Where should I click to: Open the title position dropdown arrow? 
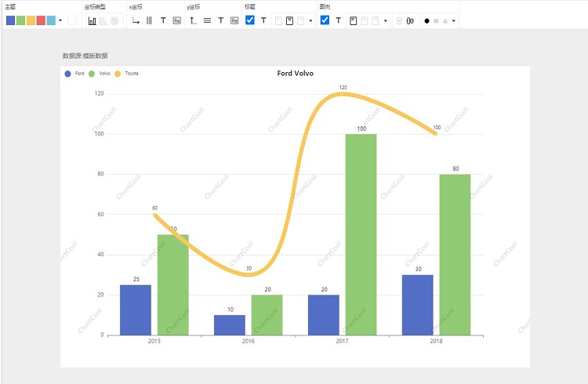click(x=310, y=21)
